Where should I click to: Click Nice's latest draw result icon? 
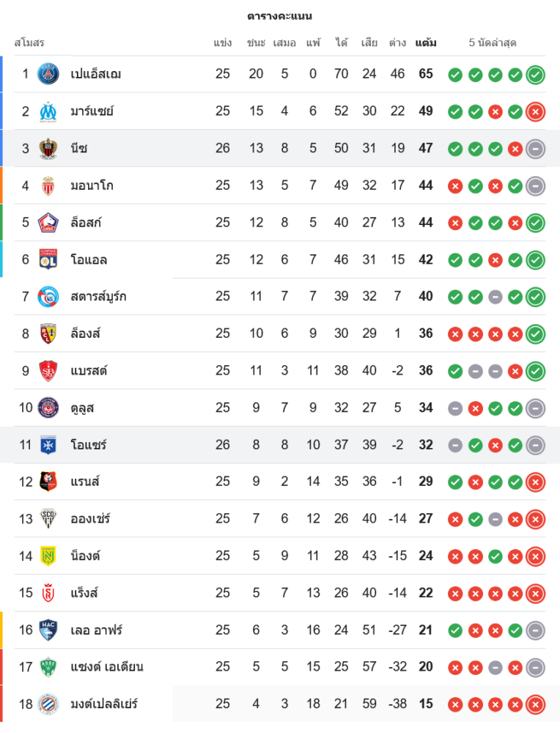(x=536, y=148)
